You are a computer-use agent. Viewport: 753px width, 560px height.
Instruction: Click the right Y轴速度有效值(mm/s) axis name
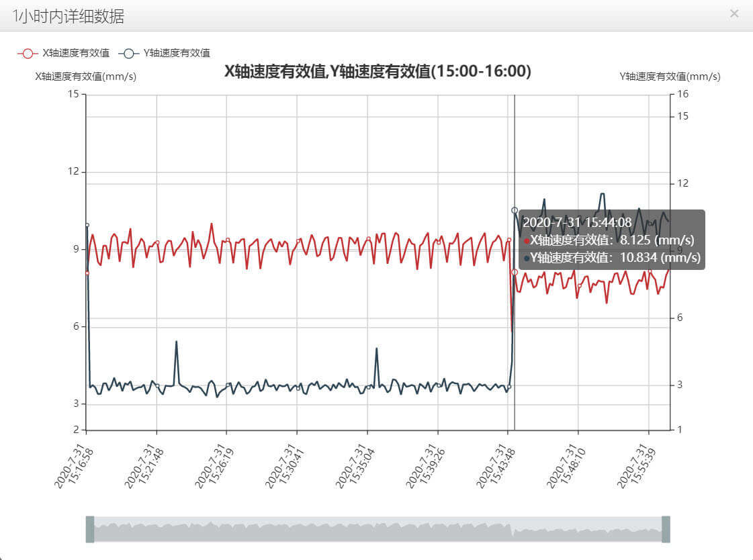click(x=670, y=77)
